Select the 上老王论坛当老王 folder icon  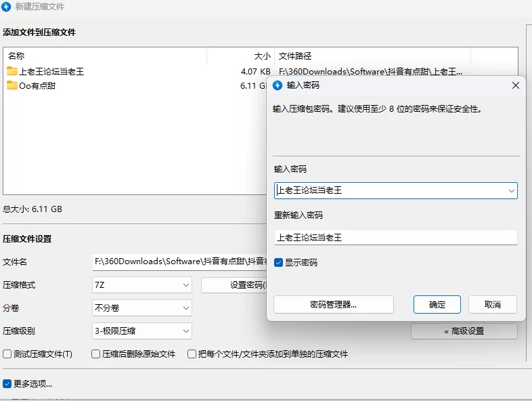(x=12, y=71)
